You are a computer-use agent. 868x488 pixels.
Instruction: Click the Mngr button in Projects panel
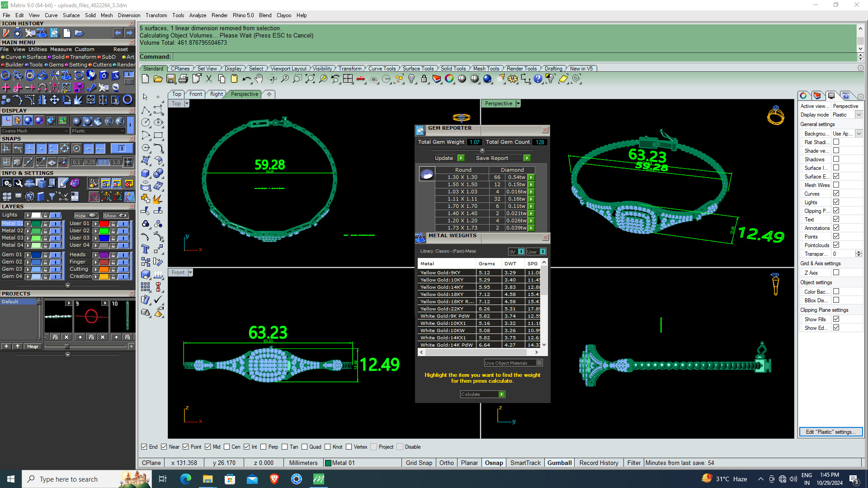33,347
